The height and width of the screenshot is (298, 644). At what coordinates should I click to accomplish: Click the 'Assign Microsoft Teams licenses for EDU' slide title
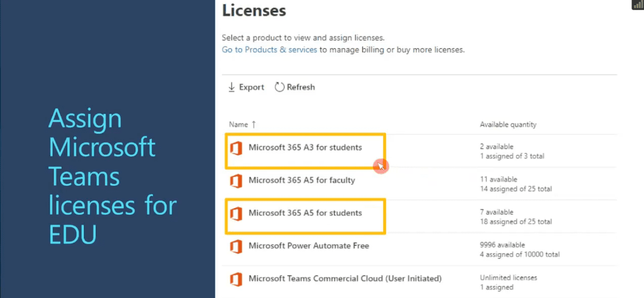113,176
